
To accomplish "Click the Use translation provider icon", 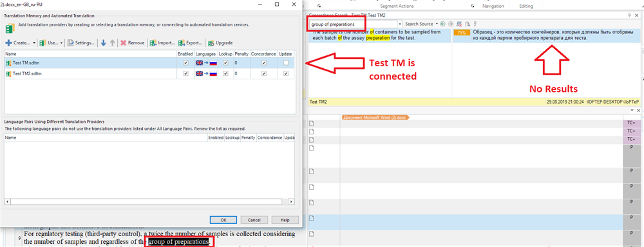I will (x=43, y=42).
